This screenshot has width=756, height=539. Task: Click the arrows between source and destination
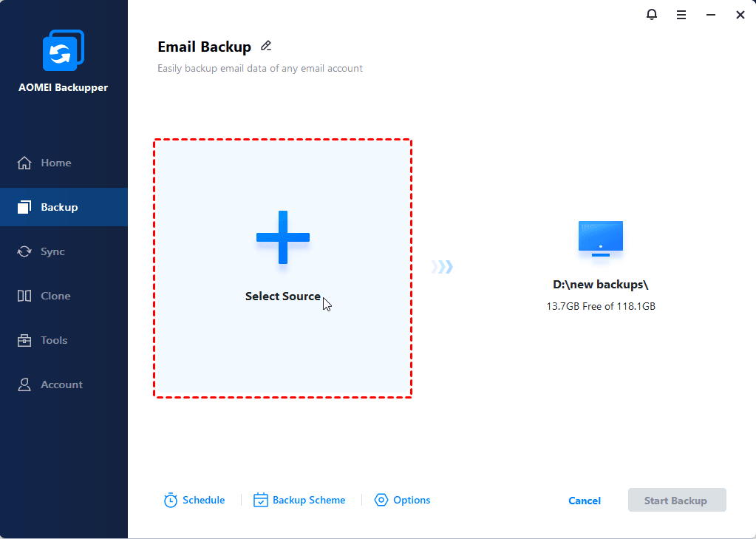click(441, 266)
